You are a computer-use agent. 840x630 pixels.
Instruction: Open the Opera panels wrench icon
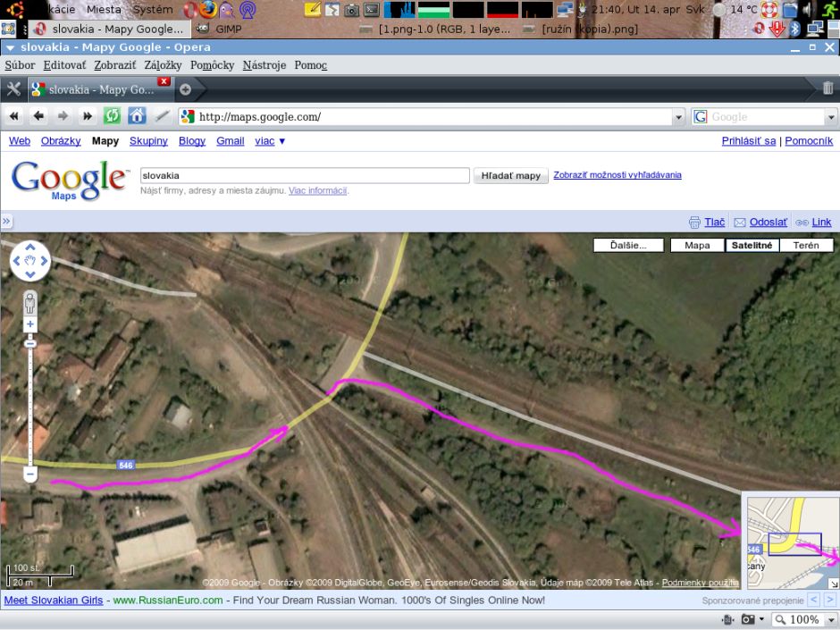coord(13,88)
